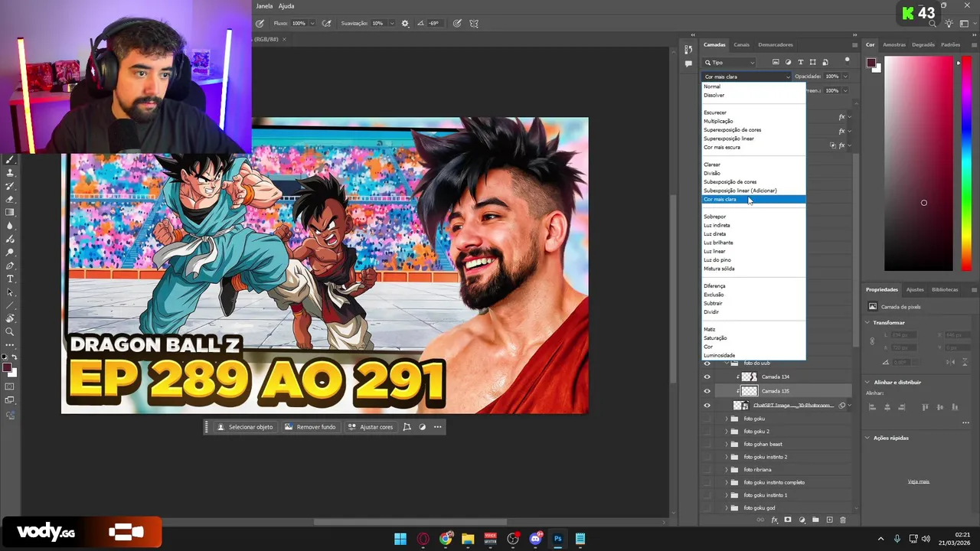Open the Veja mais link
Viewport: 980px width, 551px height.
(919, 481)
